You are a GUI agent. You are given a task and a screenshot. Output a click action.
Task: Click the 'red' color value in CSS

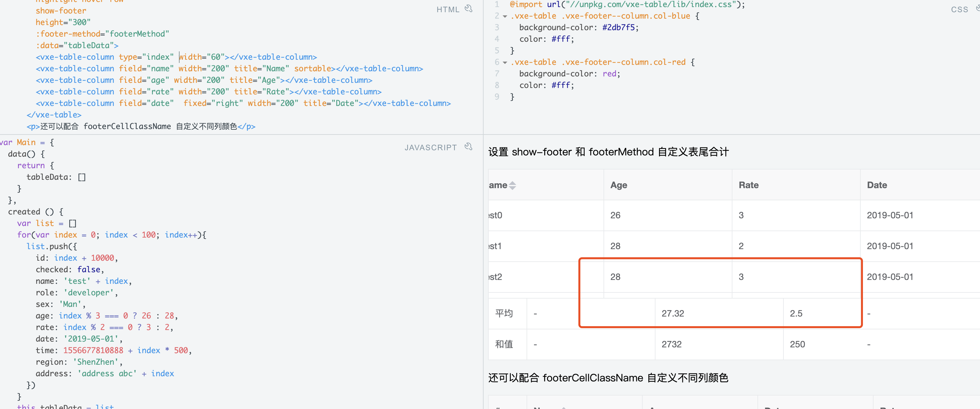coord(610,74)
